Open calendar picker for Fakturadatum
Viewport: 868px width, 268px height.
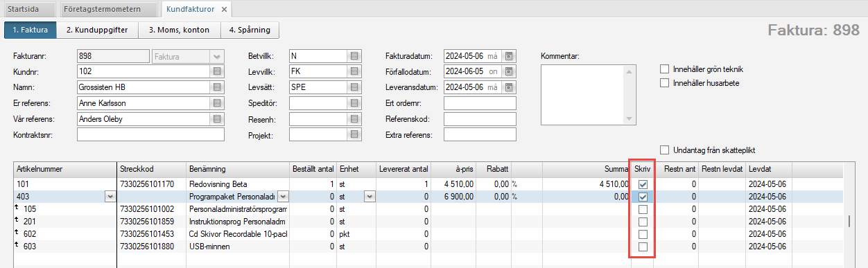coord(510,56)
